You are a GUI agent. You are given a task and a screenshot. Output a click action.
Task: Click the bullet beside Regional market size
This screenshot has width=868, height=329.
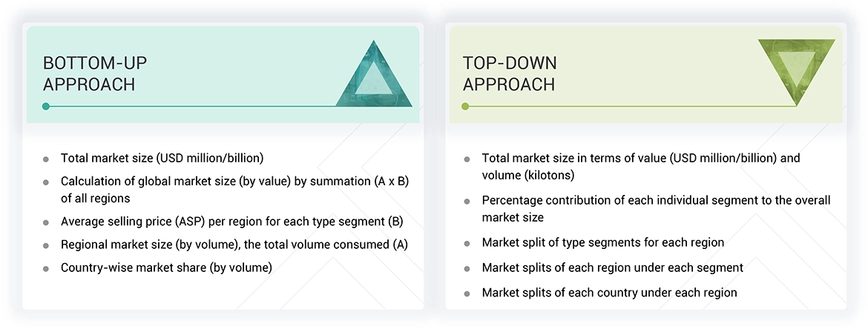click(46, 245)
